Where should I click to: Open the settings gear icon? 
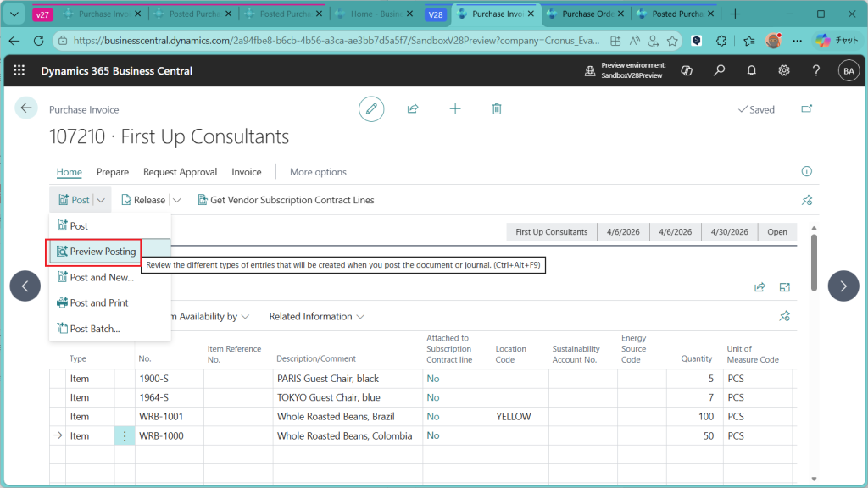pyautogui.click(x=784, y=71)
